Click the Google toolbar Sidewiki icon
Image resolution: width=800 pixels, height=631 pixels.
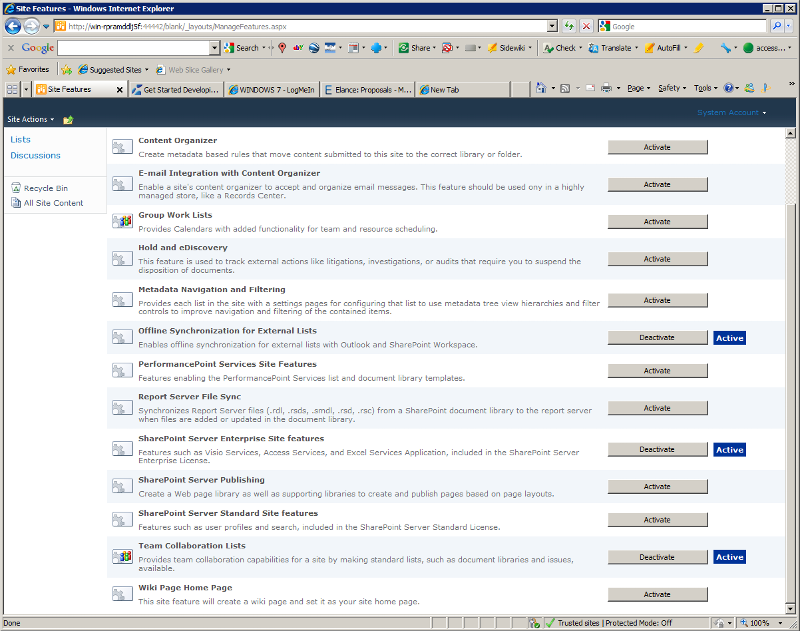(x=492, y=48)
